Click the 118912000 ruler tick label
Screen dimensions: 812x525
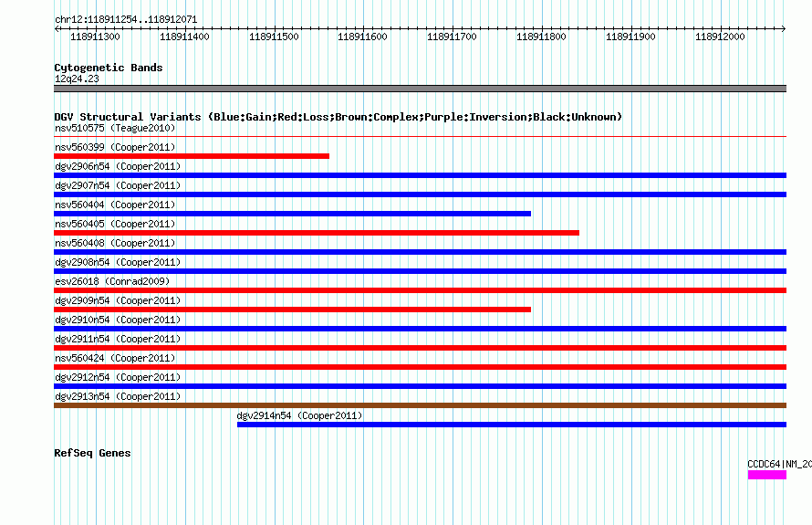[720, 37]
